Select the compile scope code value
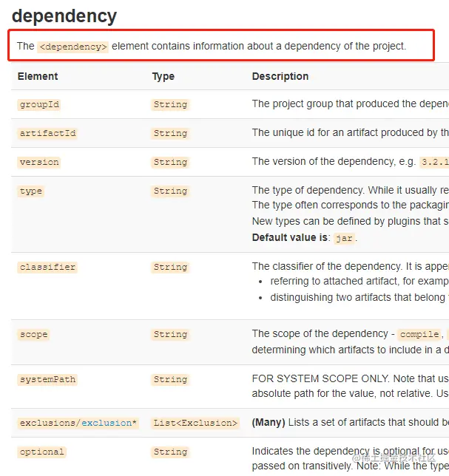This screenshot has width=449, height=476. tap(419, 335)
